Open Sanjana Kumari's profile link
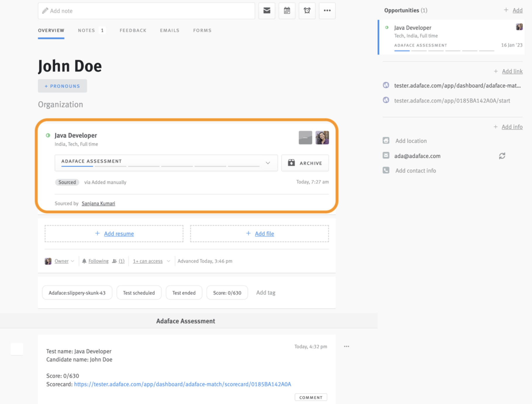The height and width of the screenshot is (404, 532). pyautogui.click(x=98, y=203)
